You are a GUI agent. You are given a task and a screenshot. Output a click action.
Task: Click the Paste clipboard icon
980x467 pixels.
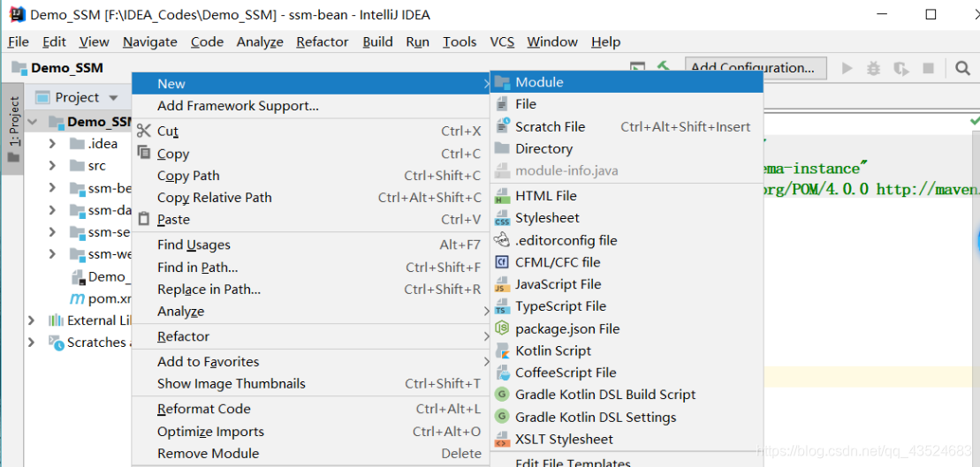click(x=144, y=219)
